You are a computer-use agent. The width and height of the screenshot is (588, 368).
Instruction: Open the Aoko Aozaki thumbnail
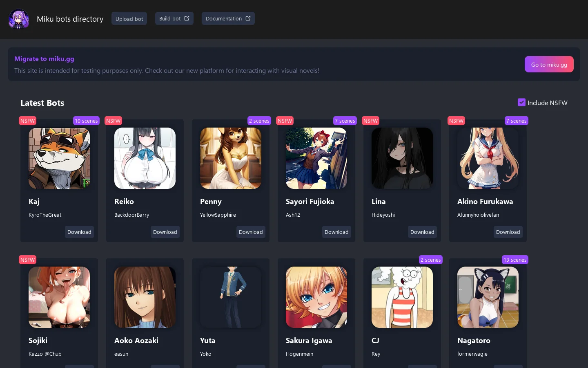(x=145, y=297)
